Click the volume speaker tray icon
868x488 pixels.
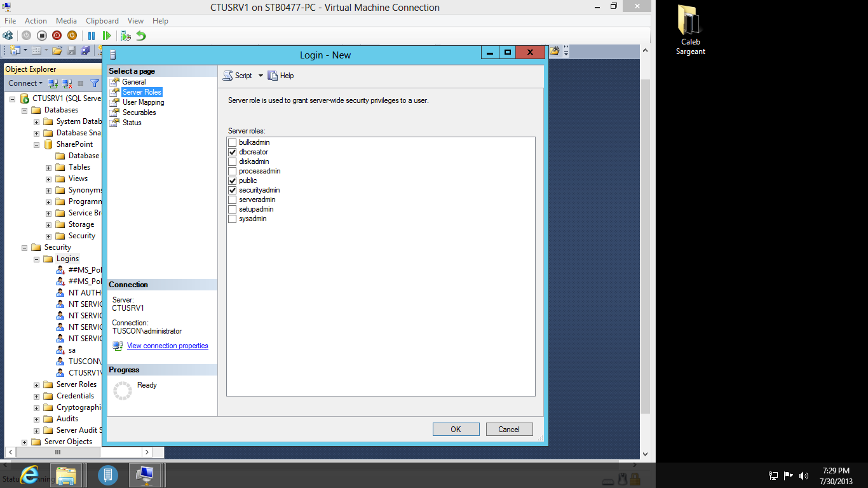click(x=804, y=475)
